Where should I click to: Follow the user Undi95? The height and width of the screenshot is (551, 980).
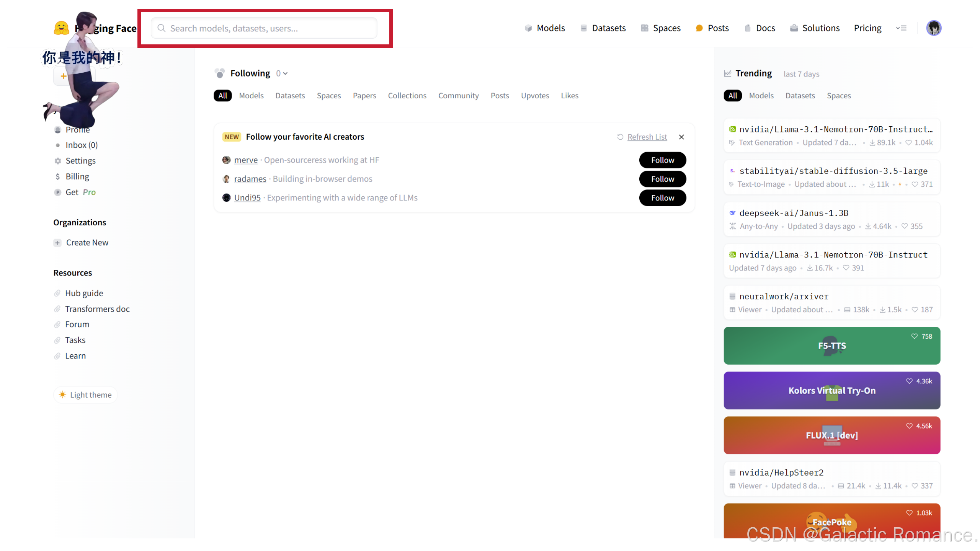click(x=662, y=198)
